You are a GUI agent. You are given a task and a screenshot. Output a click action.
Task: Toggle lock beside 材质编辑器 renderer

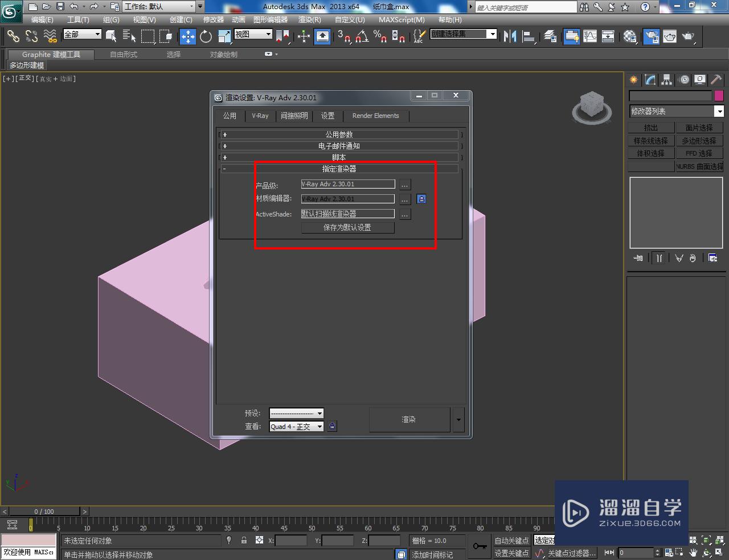tap(421, 199)
